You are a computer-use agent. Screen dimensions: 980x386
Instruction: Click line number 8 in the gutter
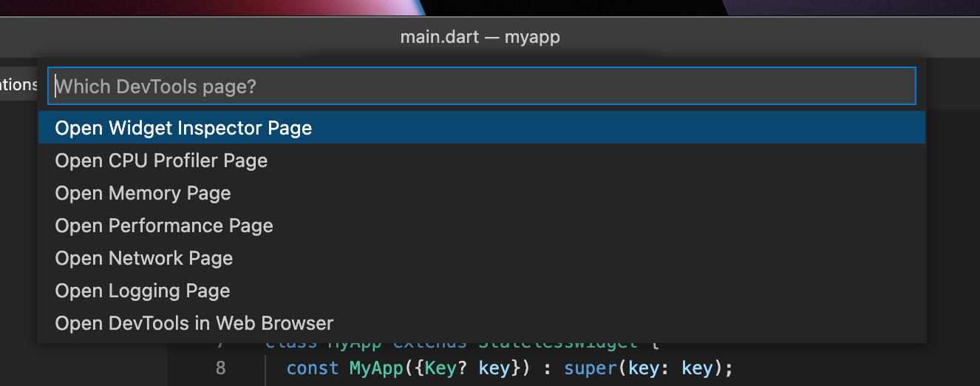point(221,368)
